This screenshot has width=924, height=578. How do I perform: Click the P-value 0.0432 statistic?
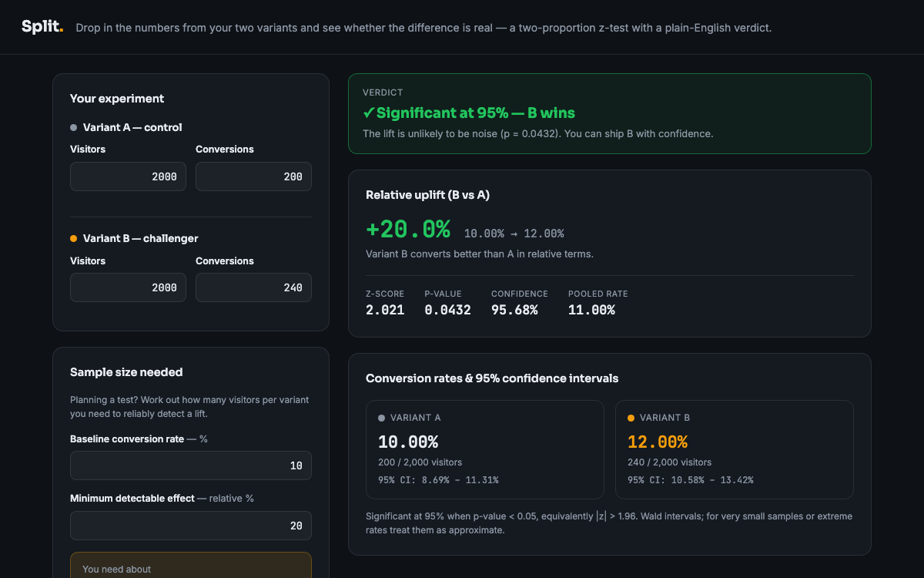click(x=447, y=310)
